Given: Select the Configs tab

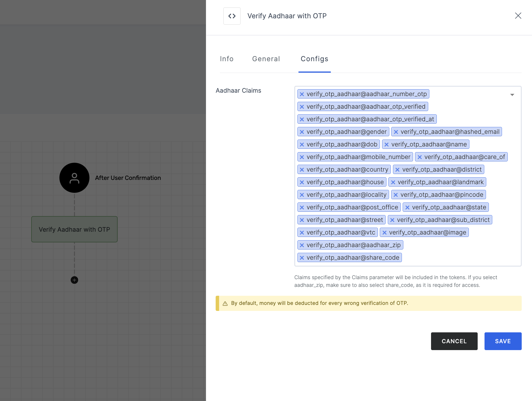Looking at the screenshot, I should coord(314,59).
